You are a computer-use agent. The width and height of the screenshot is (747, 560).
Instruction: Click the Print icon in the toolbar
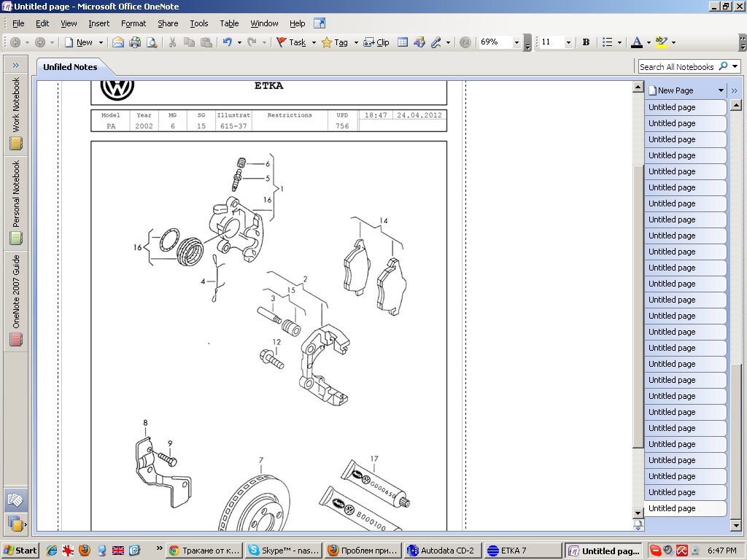(135, 42)
